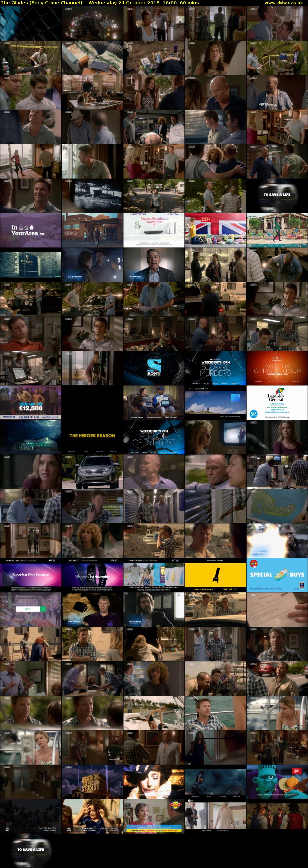Image resolution: width=308 pixels, height=868 pixels.
Task: Click the yellow AA Autumn advert thumbnail
Action: [x=215, y=575]
